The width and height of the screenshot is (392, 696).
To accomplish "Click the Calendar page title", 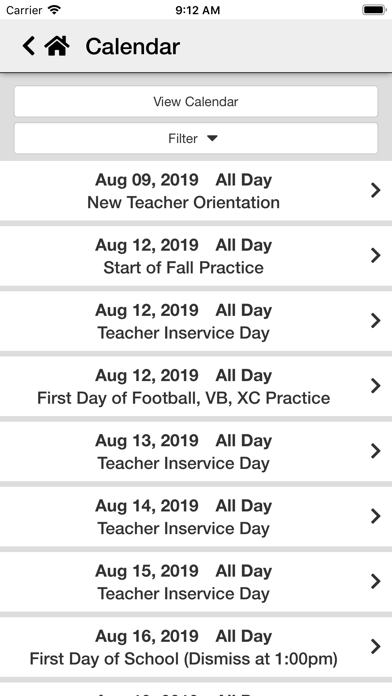I will coord(133,46).
